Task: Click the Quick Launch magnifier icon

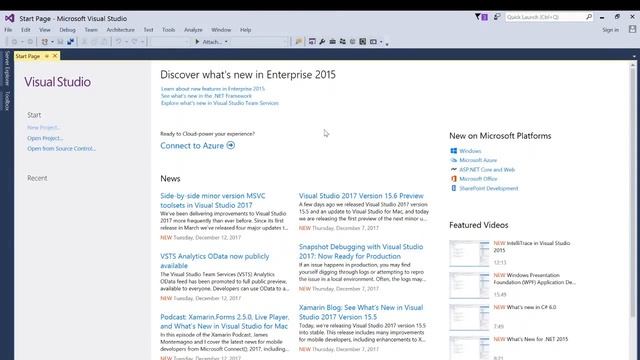Action: coord(589,17)
